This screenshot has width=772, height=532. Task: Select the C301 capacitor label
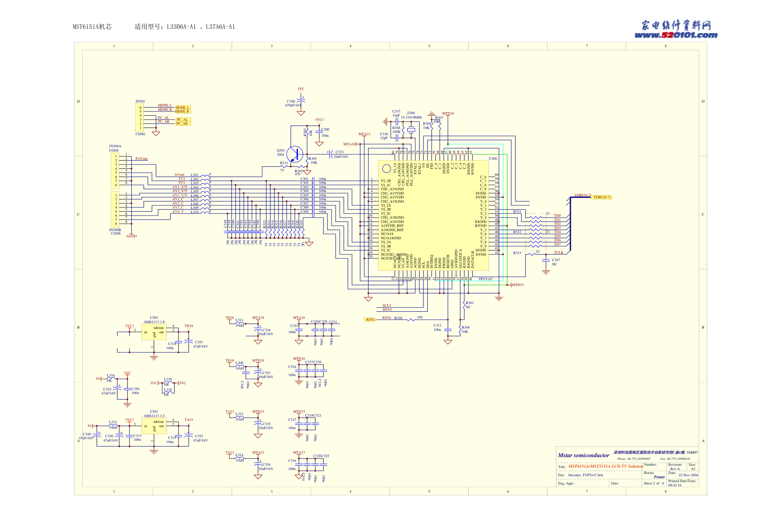tap(305, 179)
